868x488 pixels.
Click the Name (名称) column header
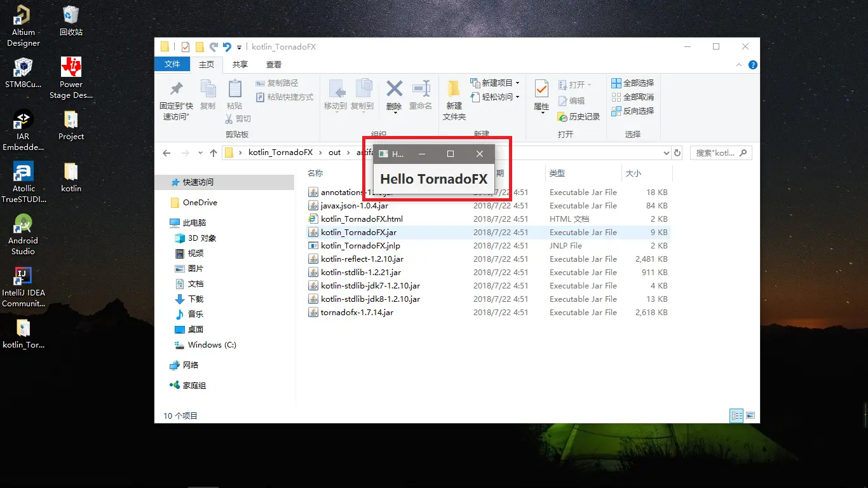(315, 173)
